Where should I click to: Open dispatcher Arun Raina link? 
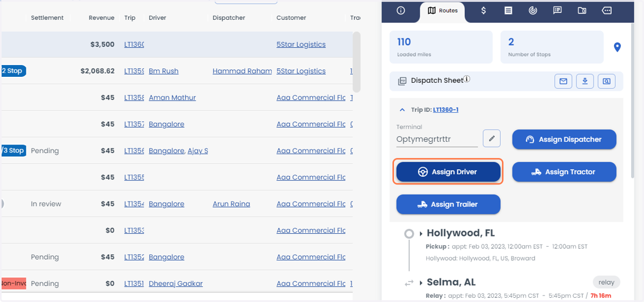click(231, 204)
